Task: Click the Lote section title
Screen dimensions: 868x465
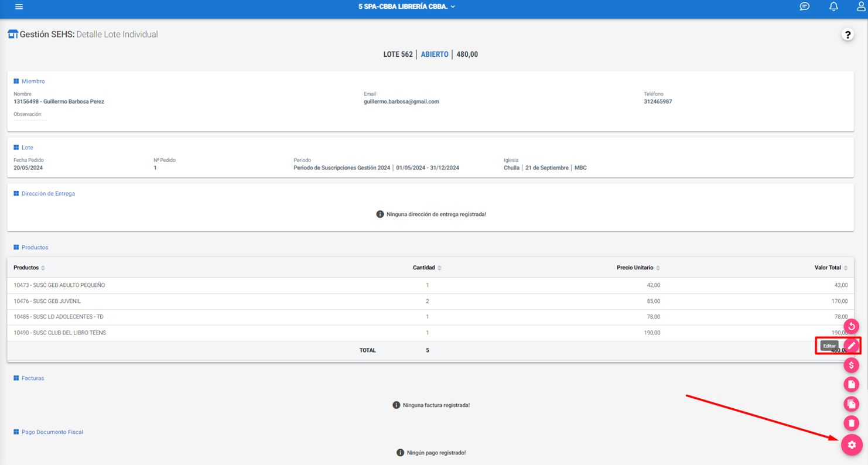Action: tap(28, 148)
